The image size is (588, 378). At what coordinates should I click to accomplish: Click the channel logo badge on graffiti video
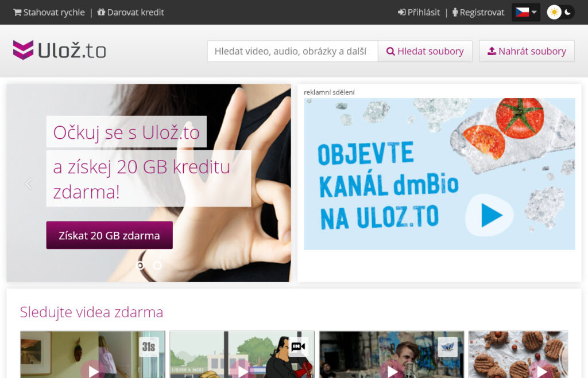click(x=447, y=347)
